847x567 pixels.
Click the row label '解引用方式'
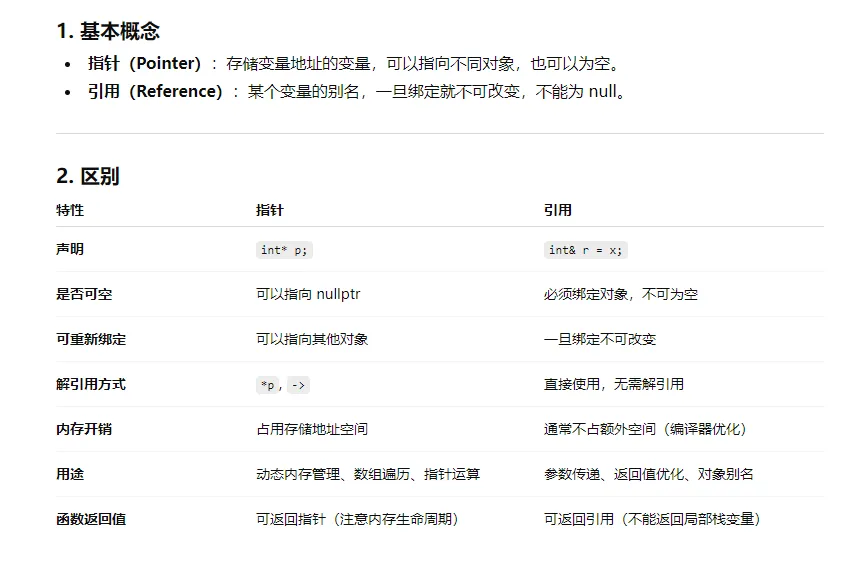[x=91, y=384]
